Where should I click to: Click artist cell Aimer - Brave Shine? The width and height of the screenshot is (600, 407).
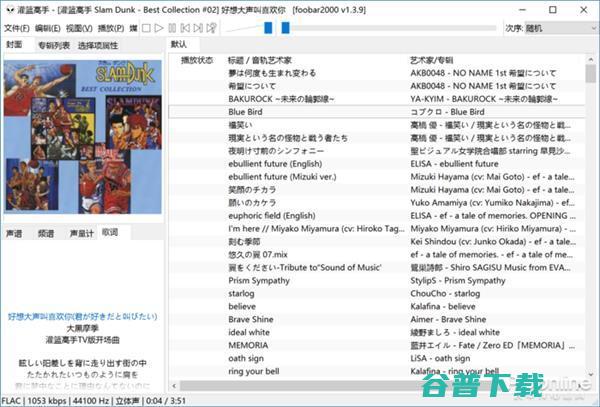coord(448,319)
